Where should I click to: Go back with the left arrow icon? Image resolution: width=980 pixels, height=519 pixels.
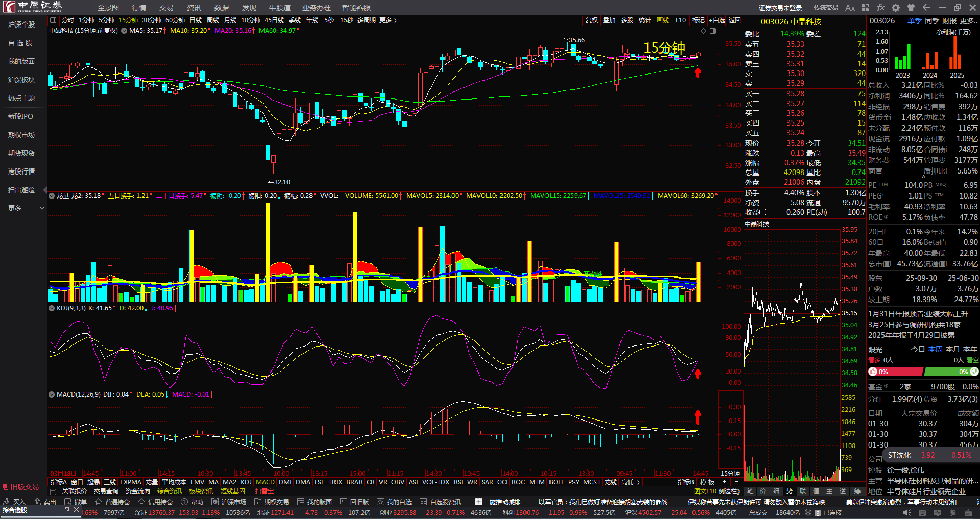[x=926, y=8]
